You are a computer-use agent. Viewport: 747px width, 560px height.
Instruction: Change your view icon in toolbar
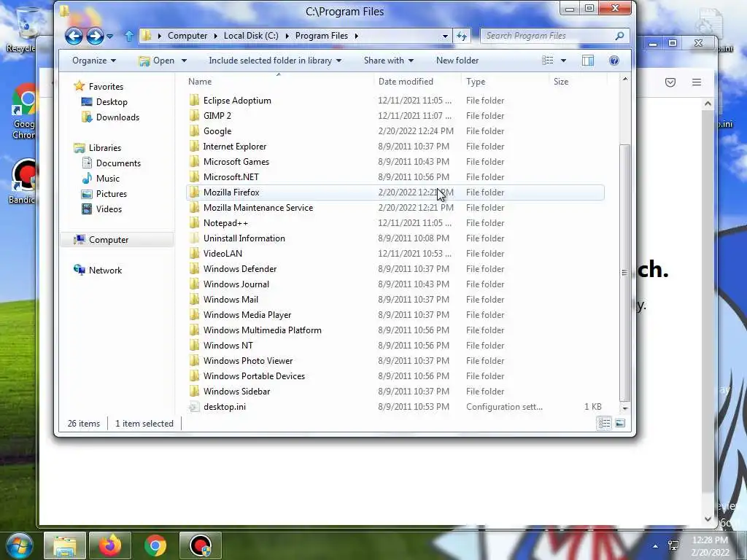[548, 61]
